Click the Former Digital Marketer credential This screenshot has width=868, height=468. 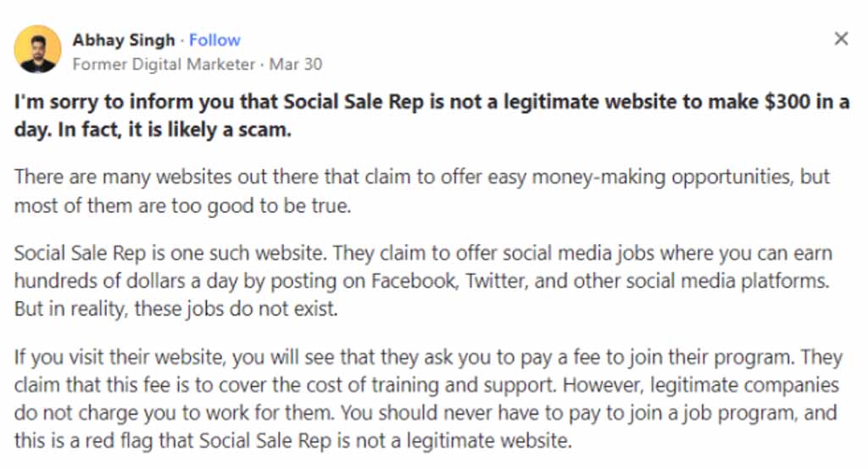pos(164,64)
